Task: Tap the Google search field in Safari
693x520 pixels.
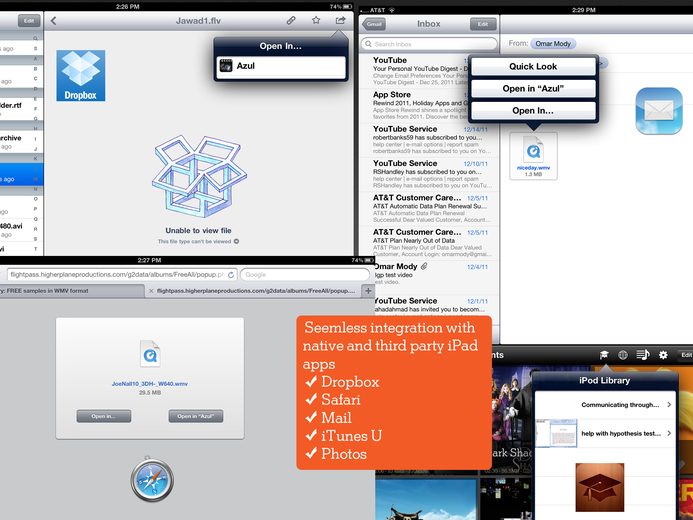Action: 305,274
